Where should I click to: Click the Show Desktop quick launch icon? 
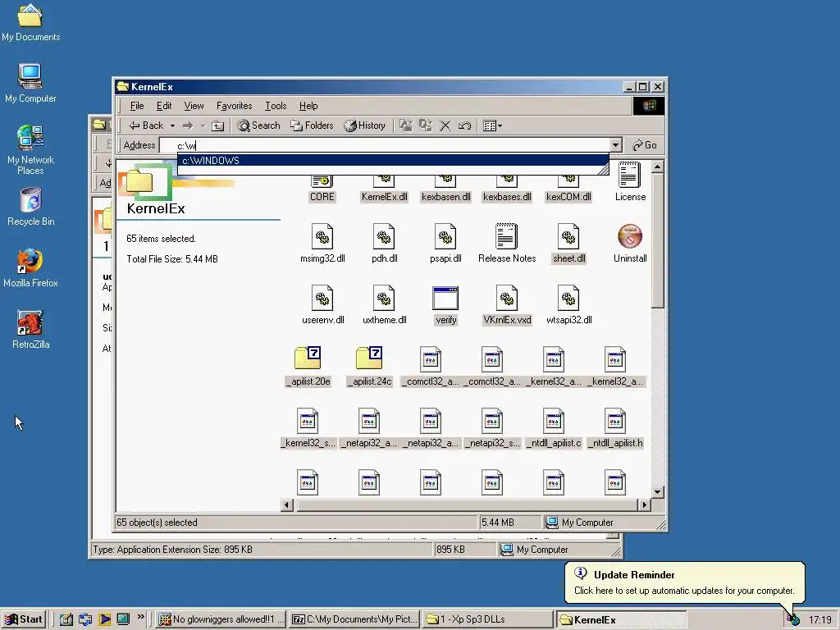click(x=66, y=619)
